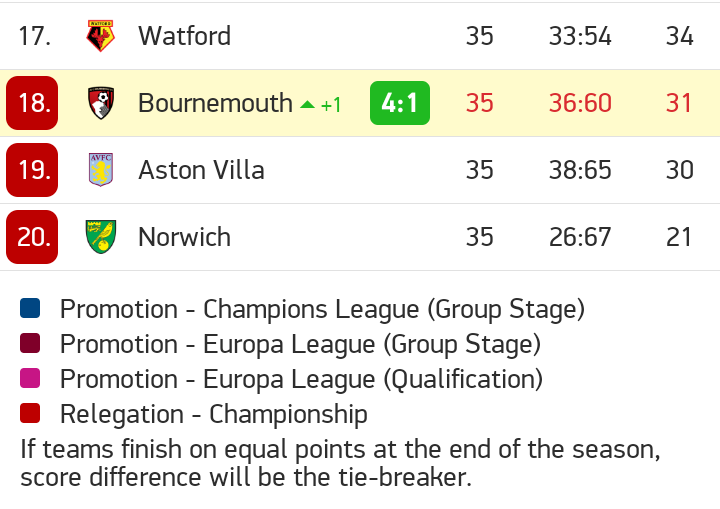Click the maroon Europa League Group Stage swatch
720x509 pixels.
pos(30,344)
